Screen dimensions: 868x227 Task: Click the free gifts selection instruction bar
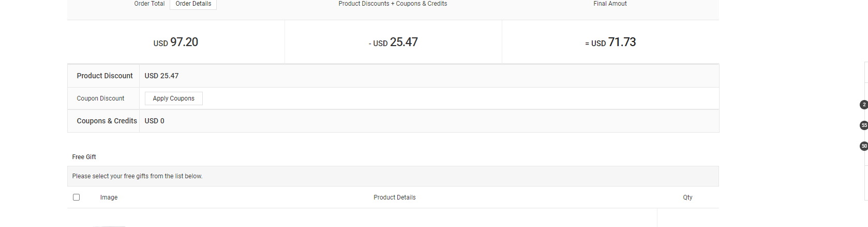coord(393,176)
